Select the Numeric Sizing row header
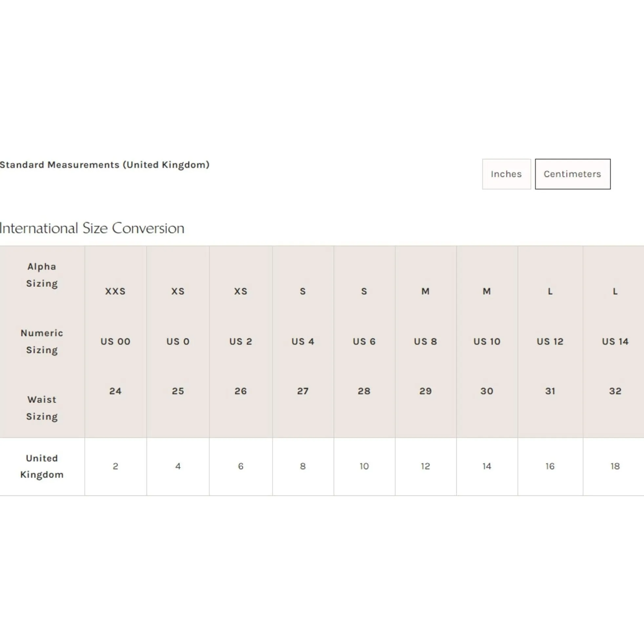This screenshot has height=644, width=644. [x=42, y=341]
